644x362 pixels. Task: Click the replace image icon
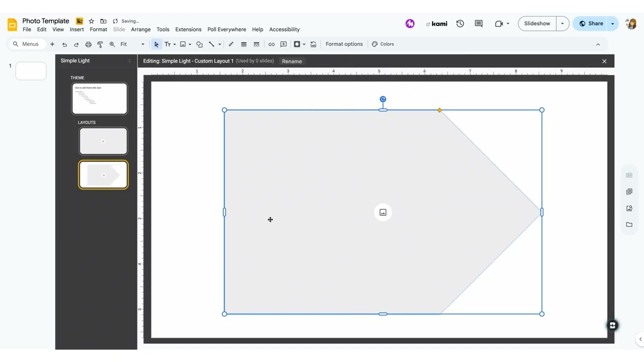[x=313, y=44]
